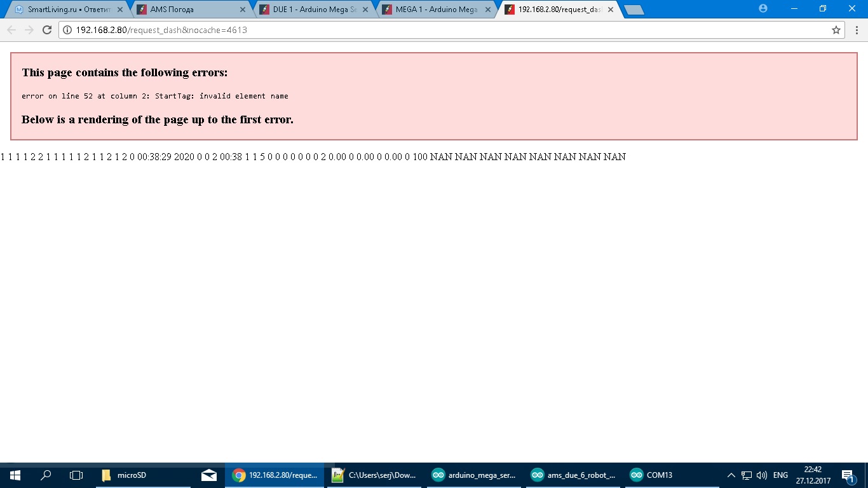The width and height of the screenshot is (868, 488).
Task: Open the Chrome customize and control menu
Action: point(857,30)
